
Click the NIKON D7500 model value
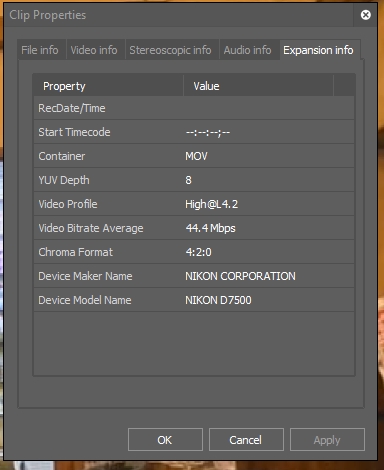(x=218, y=300)
